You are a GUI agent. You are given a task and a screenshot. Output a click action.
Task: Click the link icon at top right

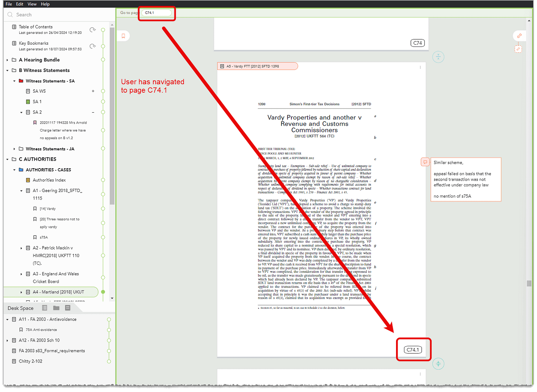(x=519, y=36)
